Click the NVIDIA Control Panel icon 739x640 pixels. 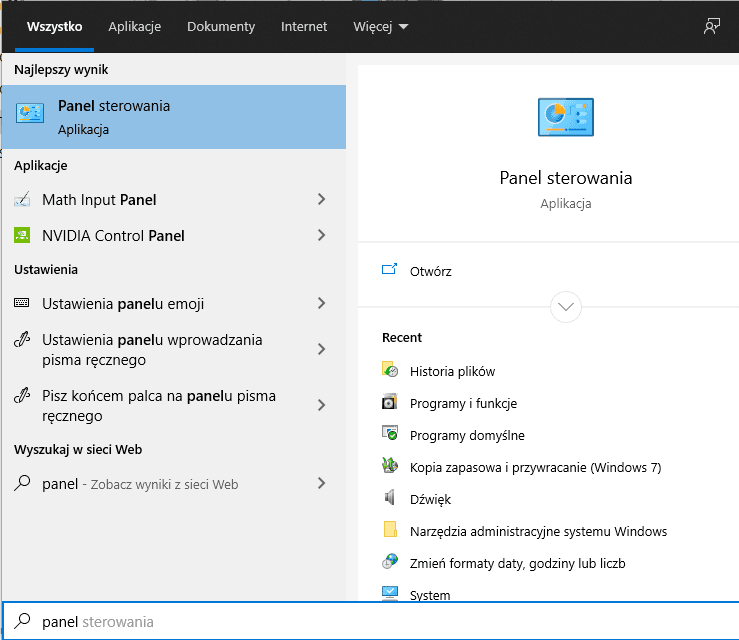pos(22,235)
